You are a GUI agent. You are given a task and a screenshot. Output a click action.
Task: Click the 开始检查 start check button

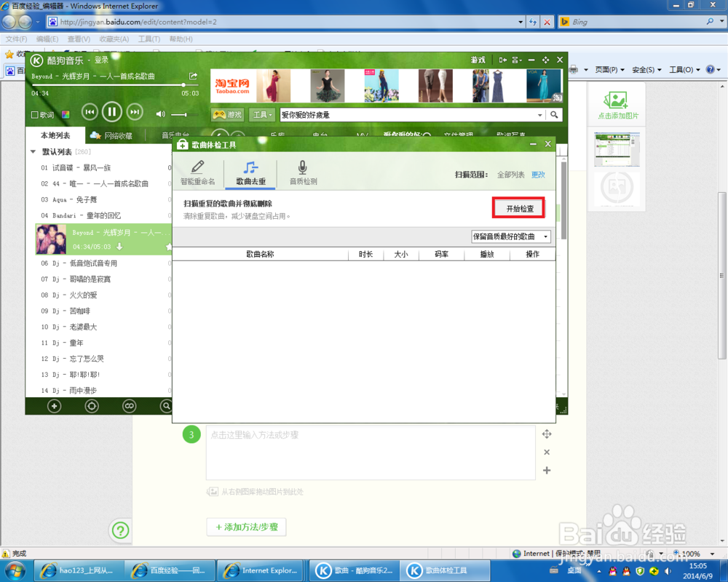(519, 208)
